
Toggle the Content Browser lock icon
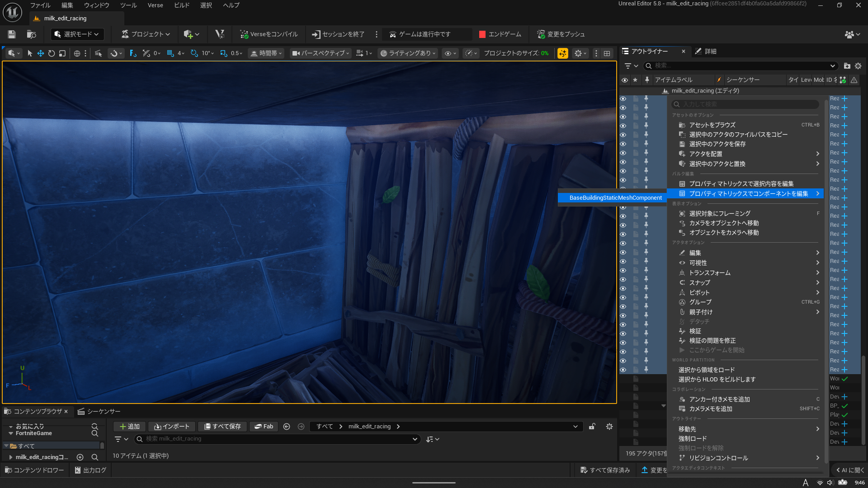pyautogui.click(x=592, y=427)
